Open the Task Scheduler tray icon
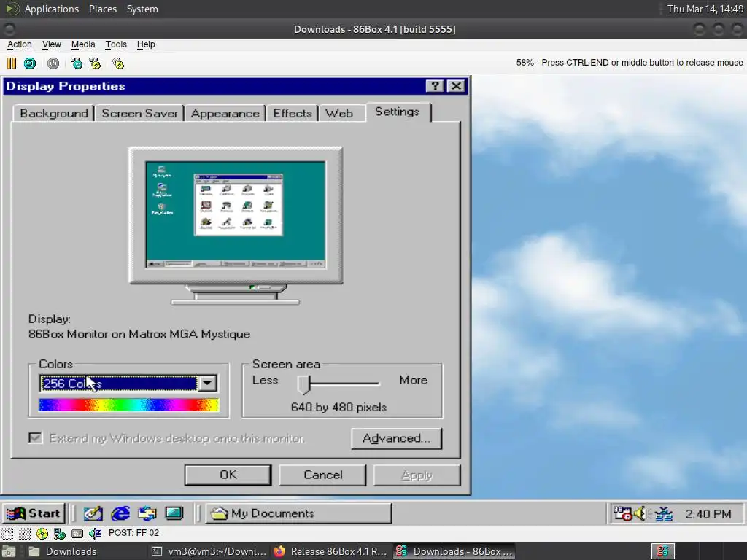The width and height of the screenshot is (747, 560). click(623, 513)
